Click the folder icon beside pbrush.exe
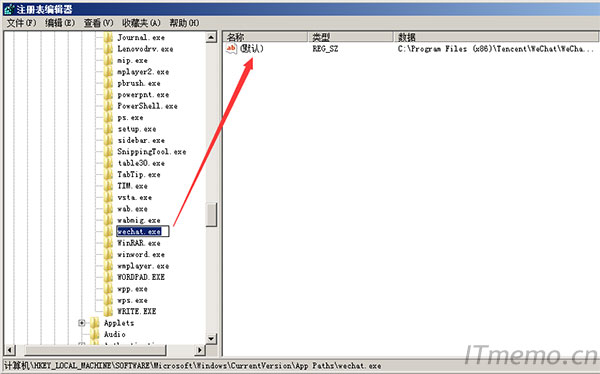The width and height of the screenshot is (600, 374). [108, 83]
